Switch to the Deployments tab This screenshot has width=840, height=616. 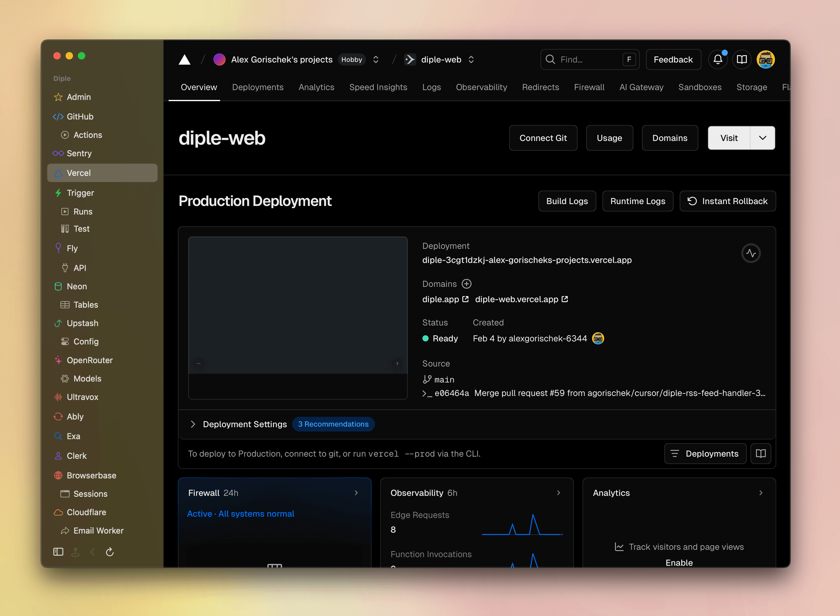point(258,87)
